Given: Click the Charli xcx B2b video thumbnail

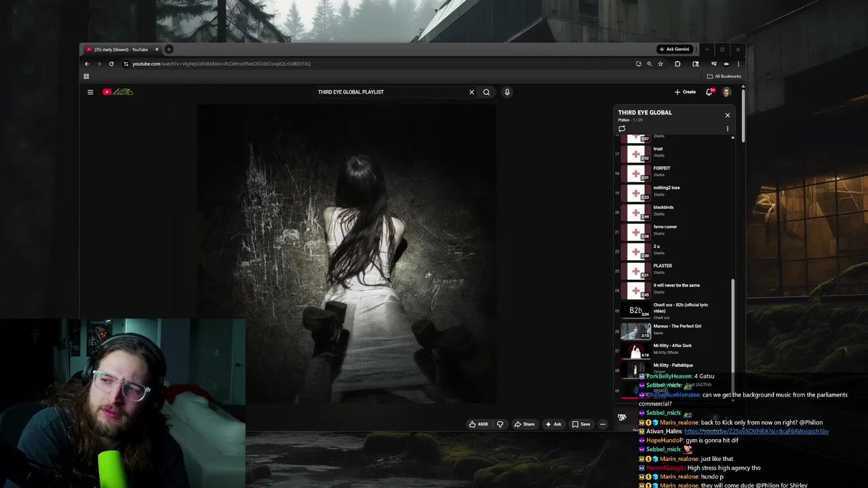Looking at the screenshot, I should [x=636, y=310].
